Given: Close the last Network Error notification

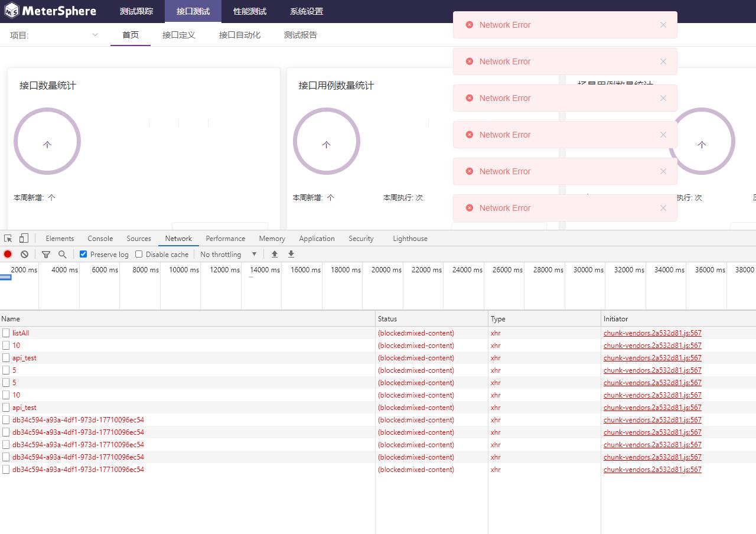Looking at the screenshot, I should 663,208.
